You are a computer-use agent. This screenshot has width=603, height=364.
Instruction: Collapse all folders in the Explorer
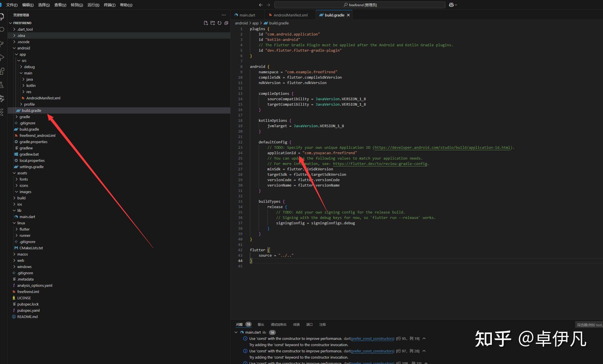(x=226, y=23)
